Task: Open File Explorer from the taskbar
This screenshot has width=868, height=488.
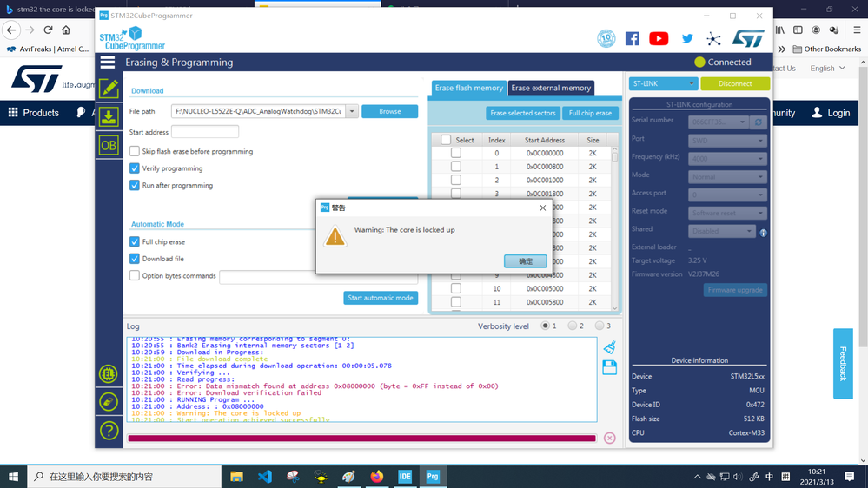Action: 236,477
